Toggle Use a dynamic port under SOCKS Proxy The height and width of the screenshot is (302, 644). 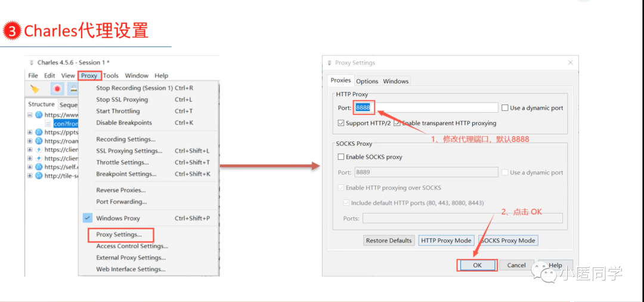click(505, 172)
